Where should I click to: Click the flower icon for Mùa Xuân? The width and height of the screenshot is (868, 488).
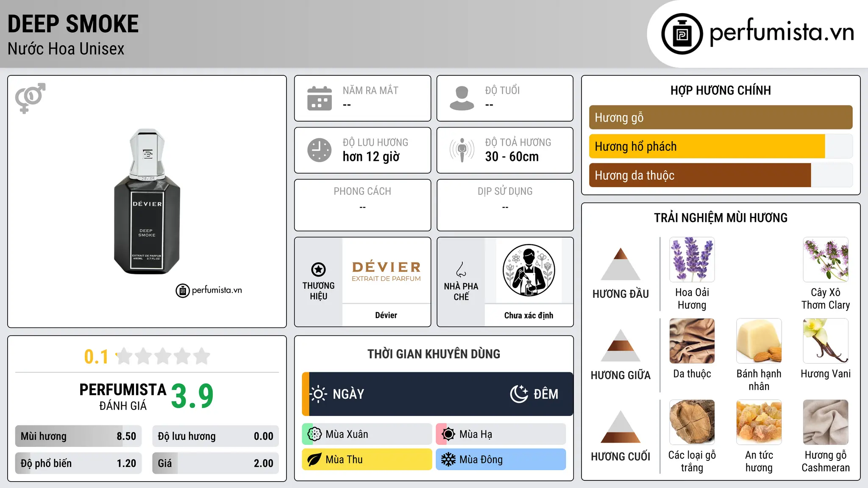coord(314,434)
